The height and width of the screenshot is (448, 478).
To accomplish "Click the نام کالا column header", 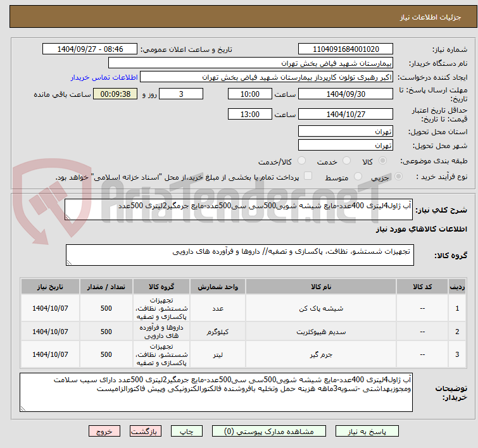I will [x=321, y=287].
